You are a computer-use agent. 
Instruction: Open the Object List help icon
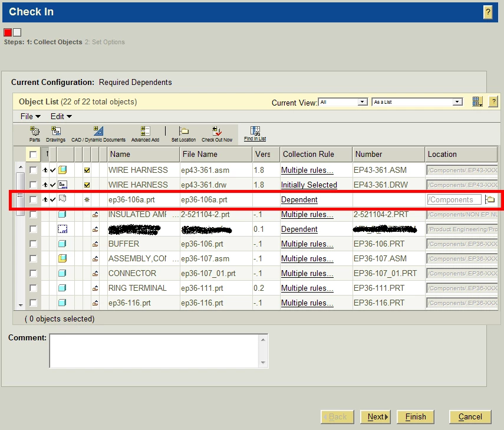tap(494, 101)
